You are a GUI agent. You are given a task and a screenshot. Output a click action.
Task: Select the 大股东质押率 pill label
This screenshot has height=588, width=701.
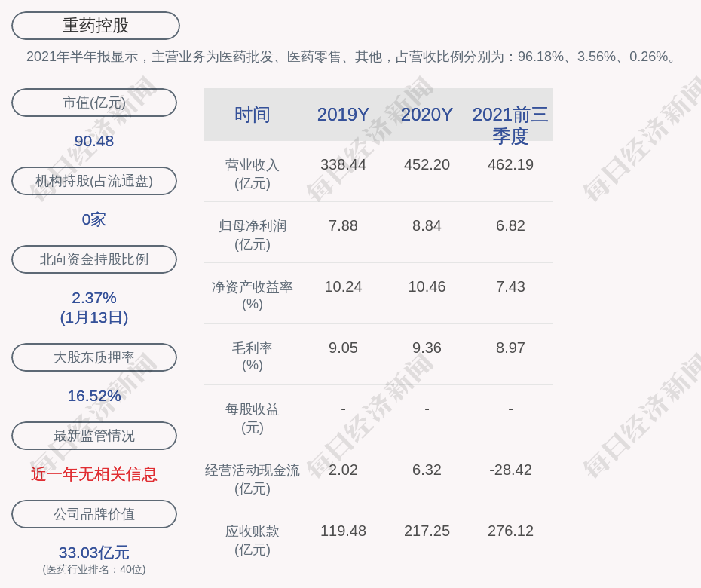click(94, 357)
